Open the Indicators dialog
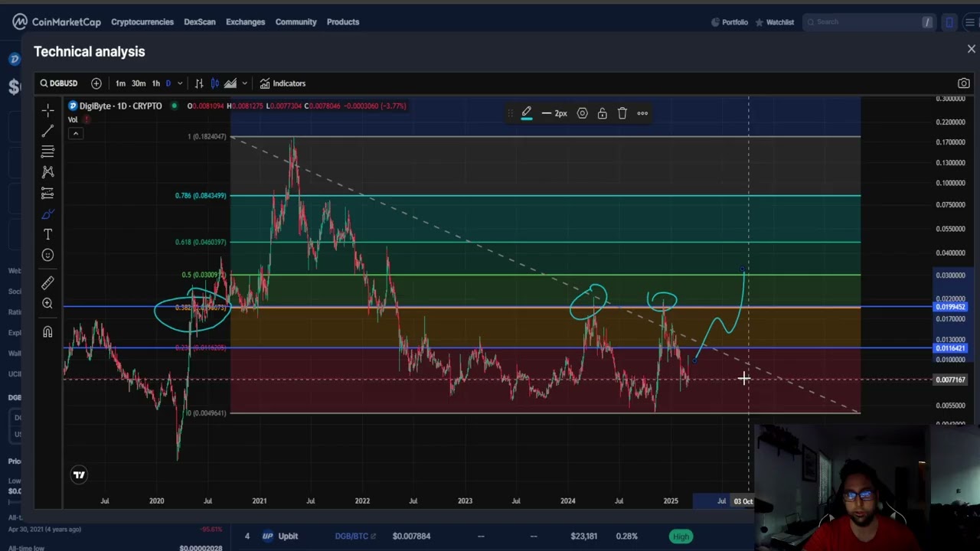Screen dimensions: 980x551 click(x=283, y=83)
